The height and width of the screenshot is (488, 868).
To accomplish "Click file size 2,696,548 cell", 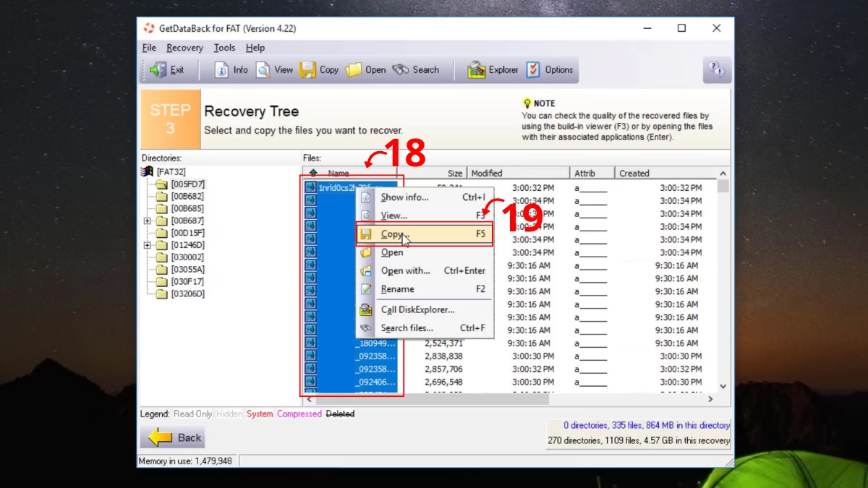I will (443, 382).
